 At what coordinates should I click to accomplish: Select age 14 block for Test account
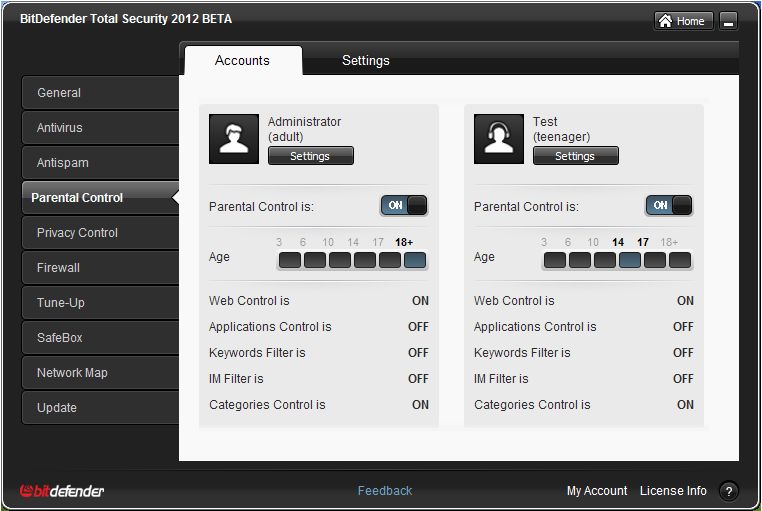[630, 260]
